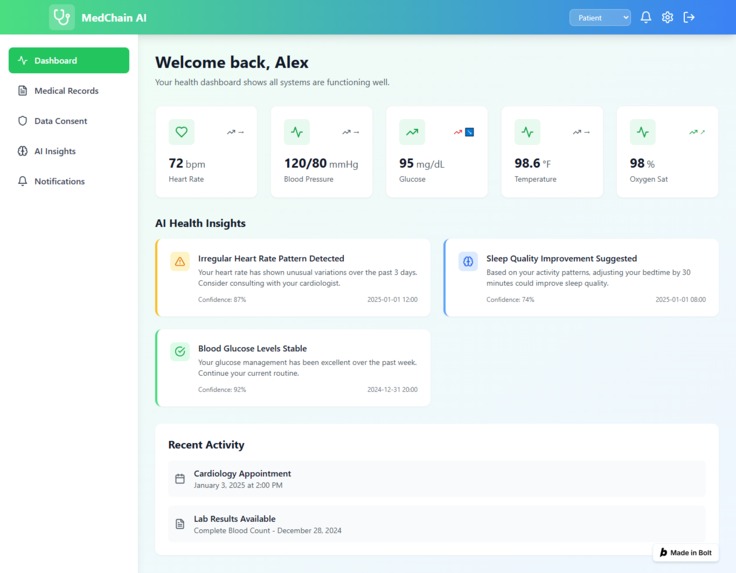Click the logout icon in header
The image size is (736, 573).
click(689, 17)
